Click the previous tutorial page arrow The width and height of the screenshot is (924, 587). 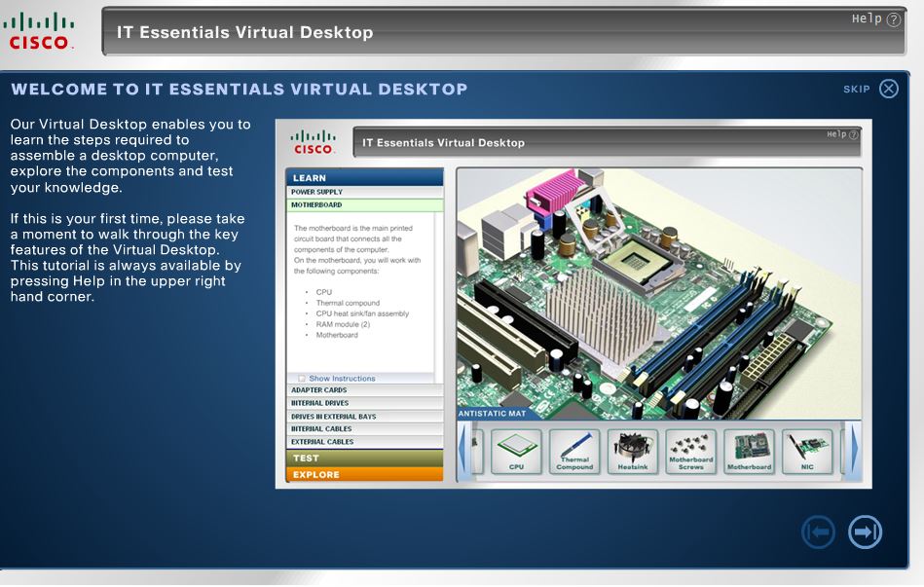coord(818,532)
